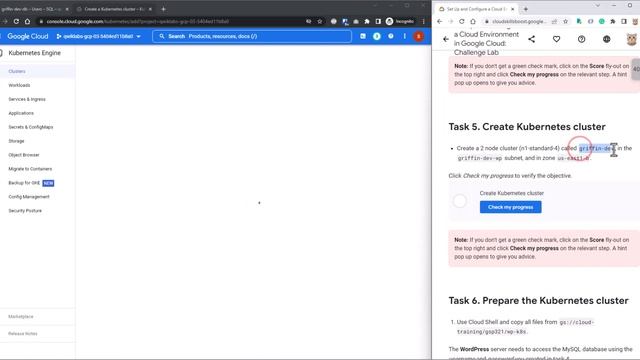
Task: Focus the Google Cloud search box
Action: coord(252,36)
